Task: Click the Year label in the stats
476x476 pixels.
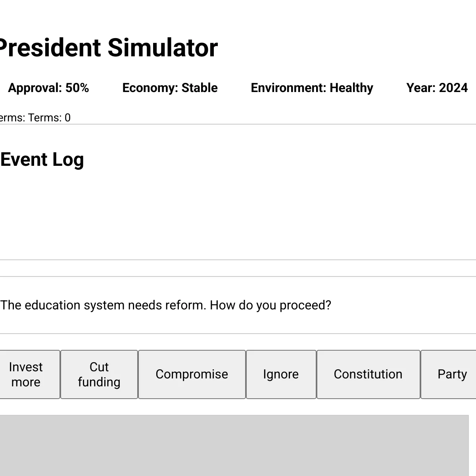Action: (x=420, y=88)
